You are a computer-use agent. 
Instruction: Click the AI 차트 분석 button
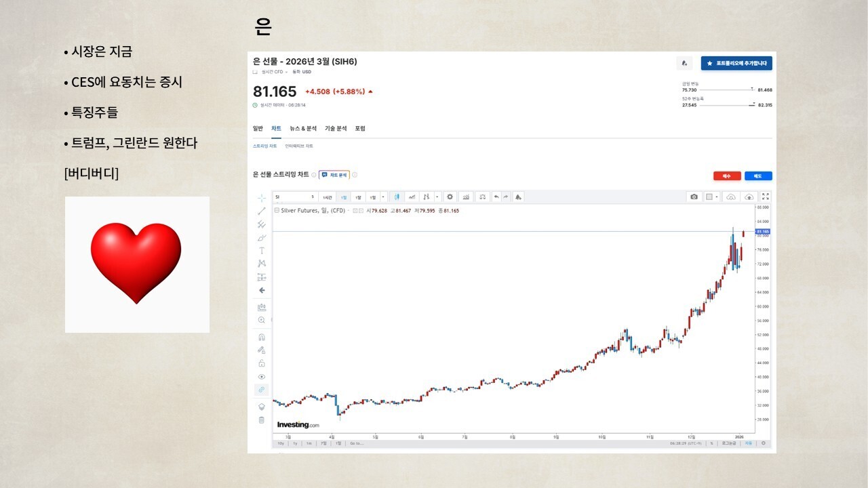point(334,175)
